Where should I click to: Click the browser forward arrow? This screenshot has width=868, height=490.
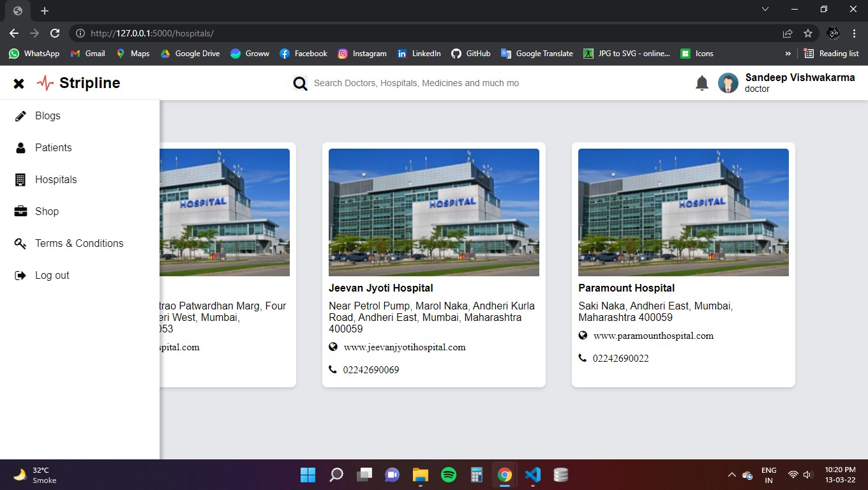point(34,33)
